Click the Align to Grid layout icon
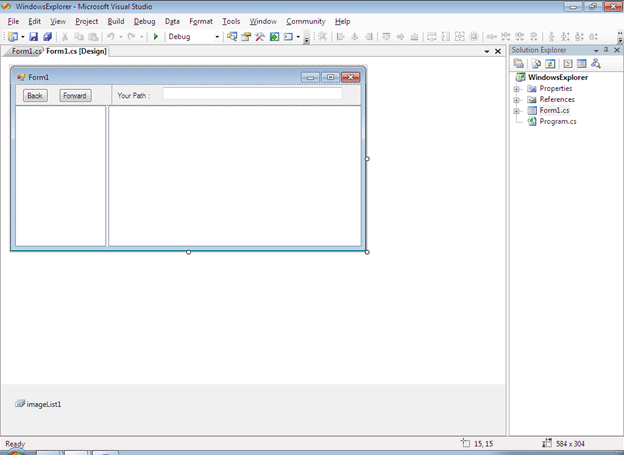 [x=322, y=37]
